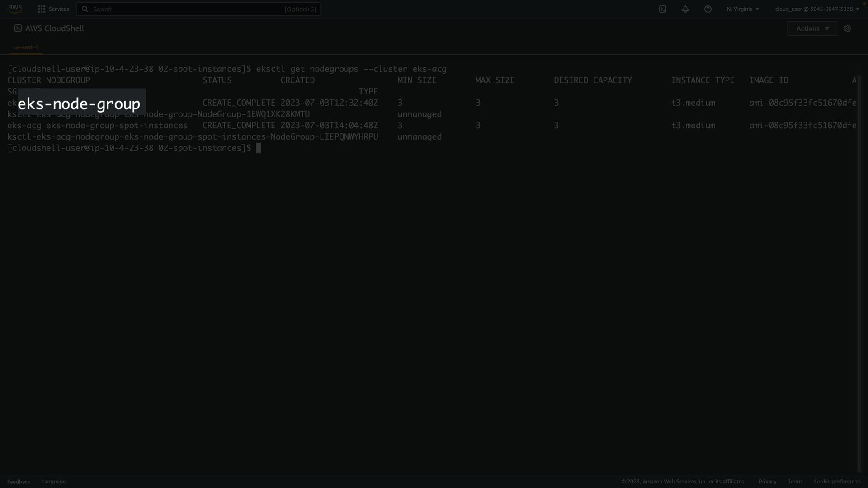868x488 pixels.
Task: Open the Services grid menu
Action: [42, 9]
